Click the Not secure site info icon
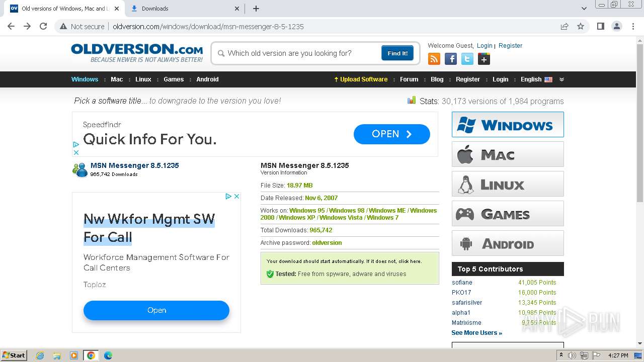The height and width of the screenshot is (362, 644). pos(63,27)
